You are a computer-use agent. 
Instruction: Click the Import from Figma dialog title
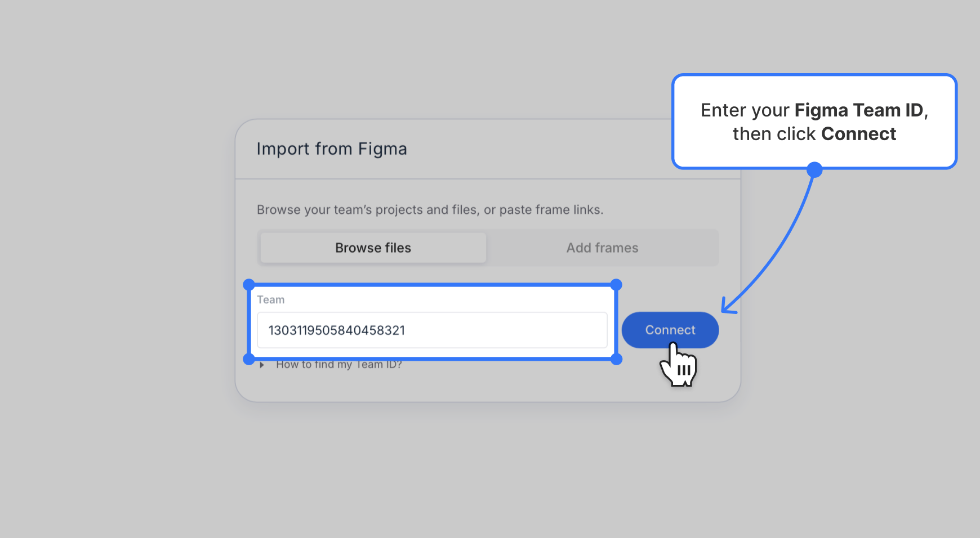[x=332, y=149]
